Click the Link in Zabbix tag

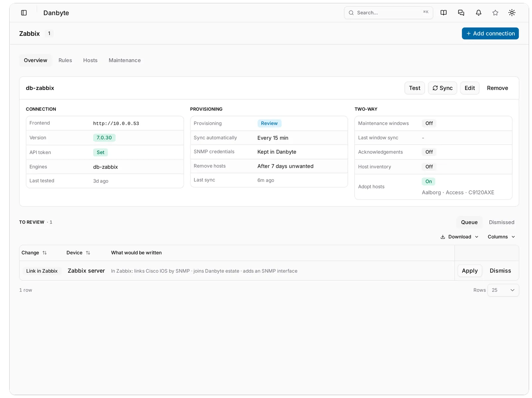tap(42, 271)
